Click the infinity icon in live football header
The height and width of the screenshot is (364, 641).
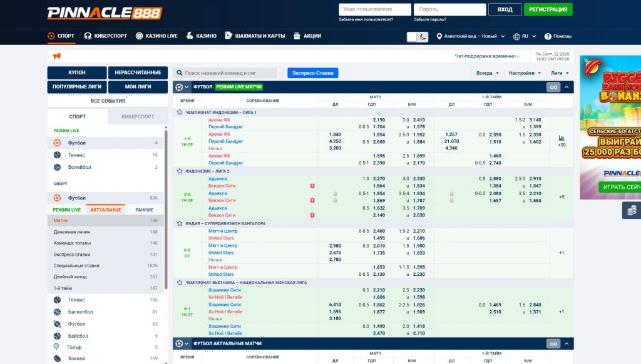click(553, 88)
